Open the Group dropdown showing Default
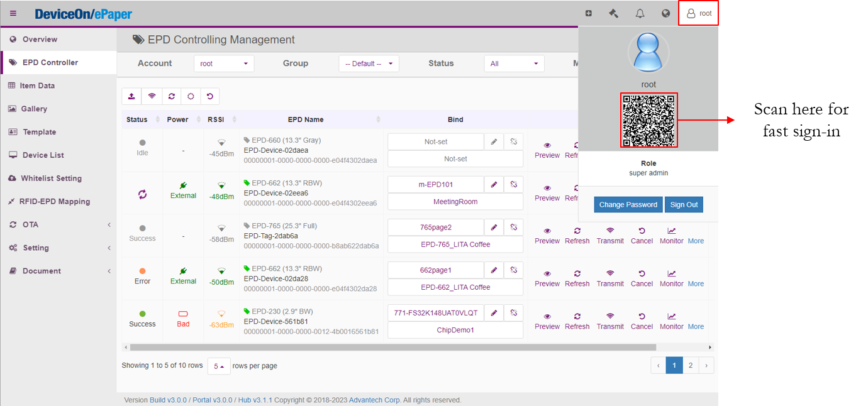868x406 pixels. (x=369, y=63)
